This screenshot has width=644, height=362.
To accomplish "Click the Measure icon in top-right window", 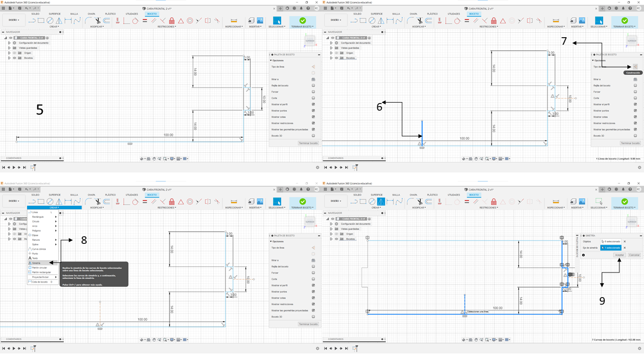I will coord(556,21).
